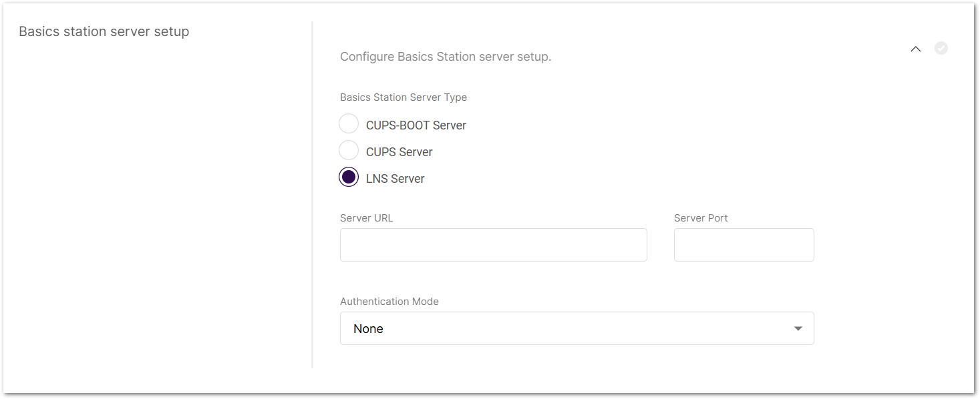This screenshot has height=399, width=980.
Task: Click the Configure Basics Station description text
Action: click(446, 57)
